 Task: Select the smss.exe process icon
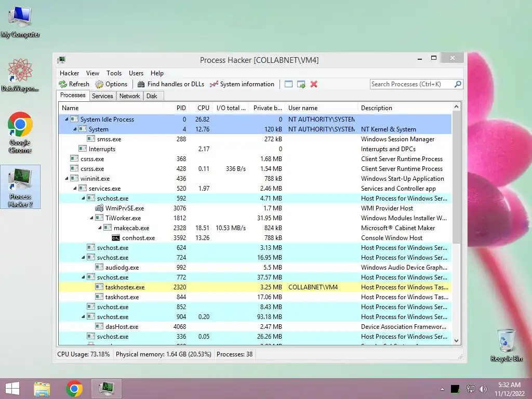[90, 139]
